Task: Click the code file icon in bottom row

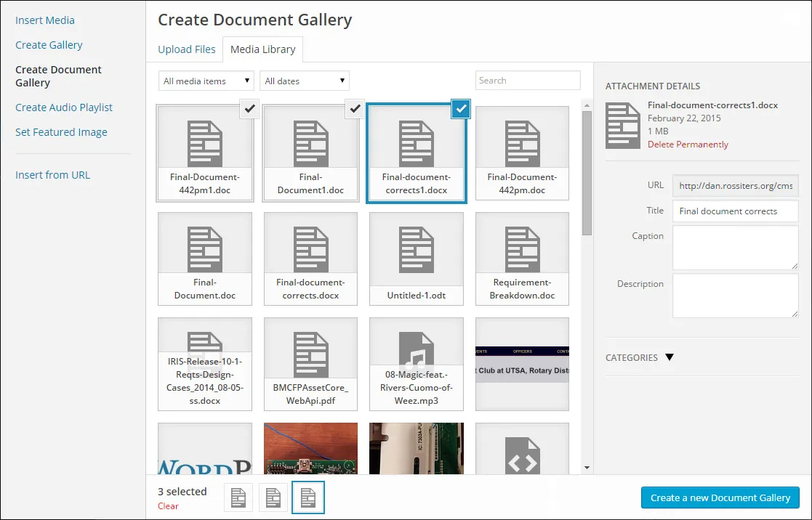Action: click(x=522, y=454)
